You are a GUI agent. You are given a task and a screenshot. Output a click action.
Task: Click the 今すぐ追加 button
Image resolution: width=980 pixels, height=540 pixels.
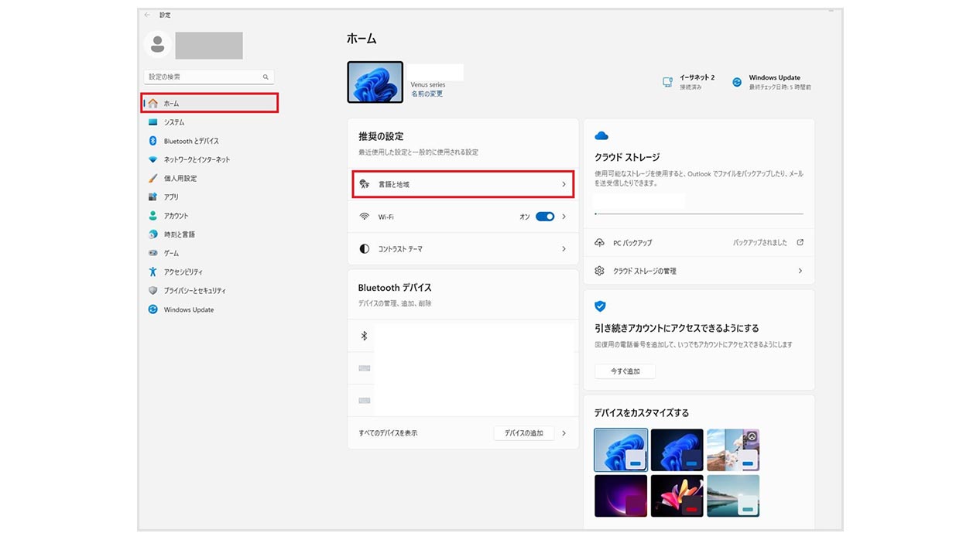625,371
